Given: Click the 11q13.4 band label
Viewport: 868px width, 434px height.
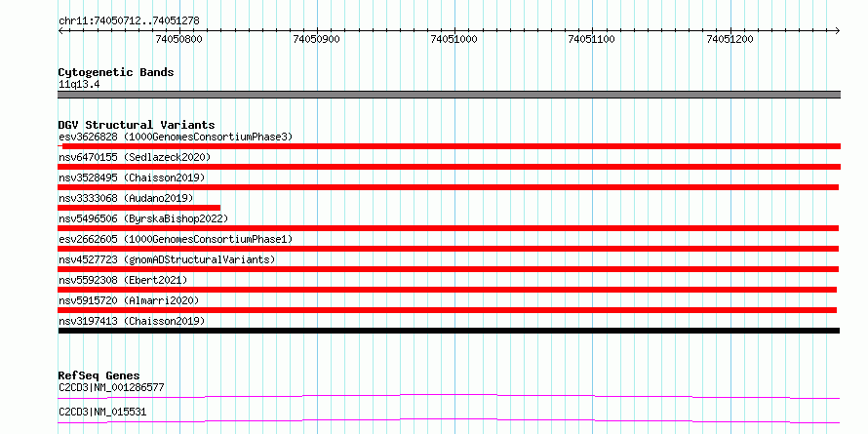Looking at the screenshot, I should point(79,85).
